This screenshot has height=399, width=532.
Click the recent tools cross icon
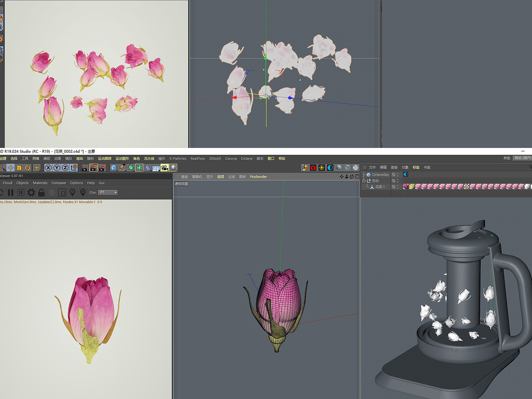[x=37, y=168]
